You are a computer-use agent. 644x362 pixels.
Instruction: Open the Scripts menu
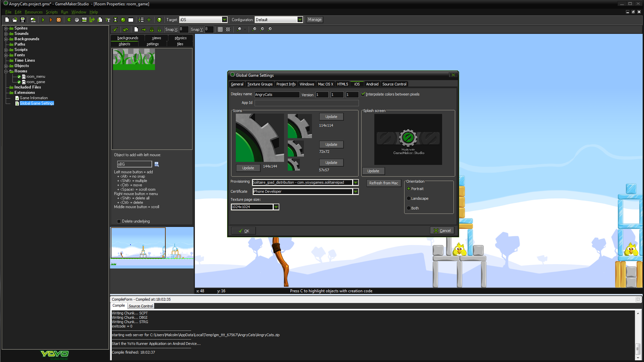(x=52, y=12)
